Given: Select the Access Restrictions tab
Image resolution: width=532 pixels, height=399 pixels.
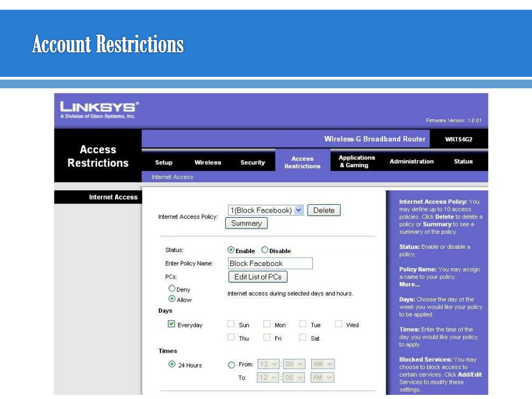Looking at the screenshot, I should [x=302, y=163].
